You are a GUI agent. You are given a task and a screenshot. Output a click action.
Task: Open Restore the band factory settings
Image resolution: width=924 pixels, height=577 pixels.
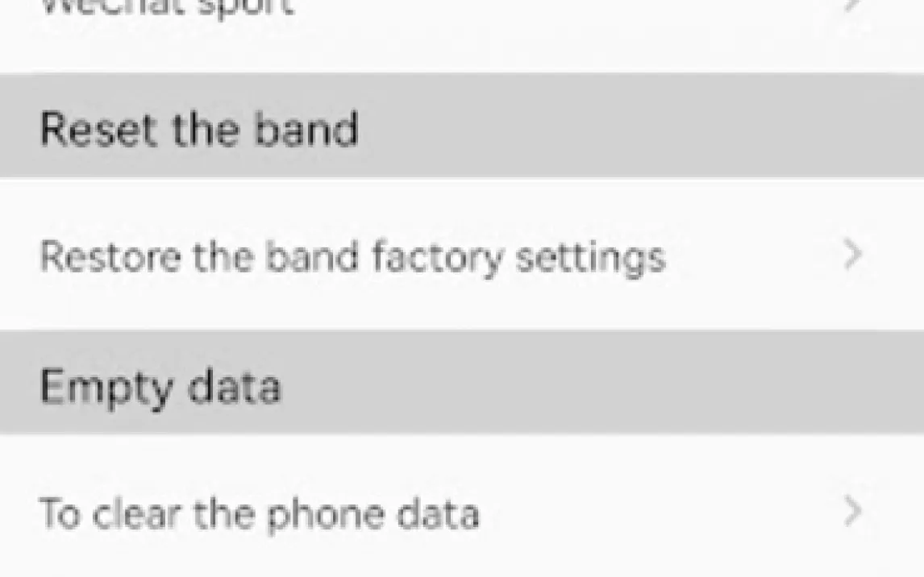(352, 257)
